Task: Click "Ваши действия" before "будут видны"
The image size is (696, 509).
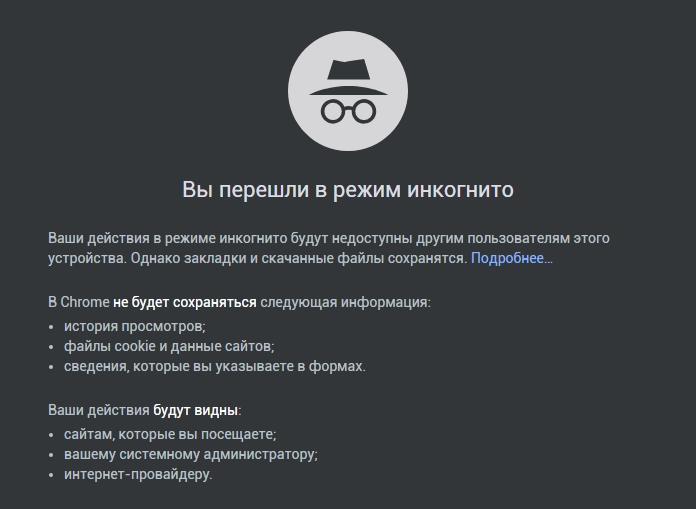Action: (98, 410)
